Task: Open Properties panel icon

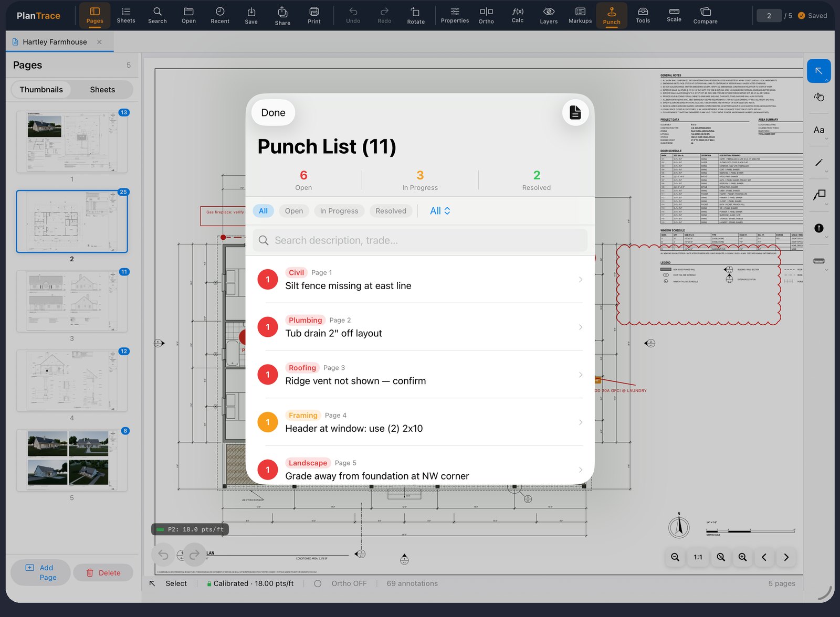Action: [455, 15]
